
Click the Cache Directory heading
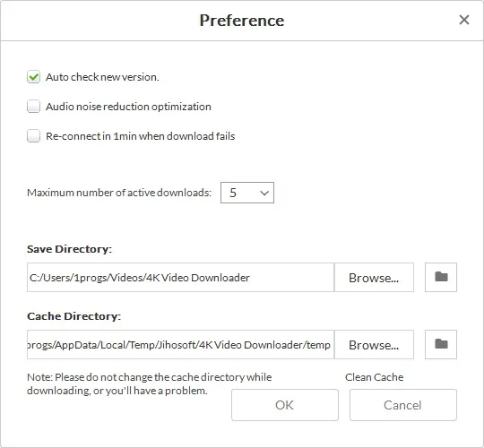pos(73,316)
